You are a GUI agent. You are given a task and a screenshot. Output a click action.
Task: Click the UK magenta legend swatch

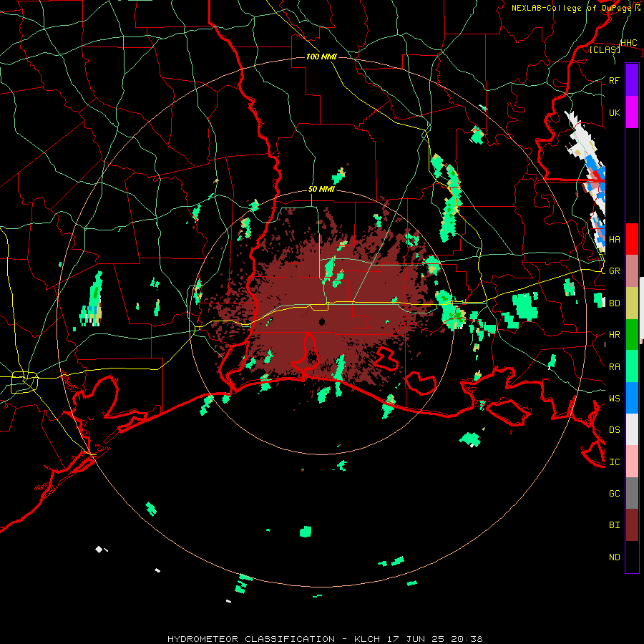pyautogui.click(x=632, y=112)
